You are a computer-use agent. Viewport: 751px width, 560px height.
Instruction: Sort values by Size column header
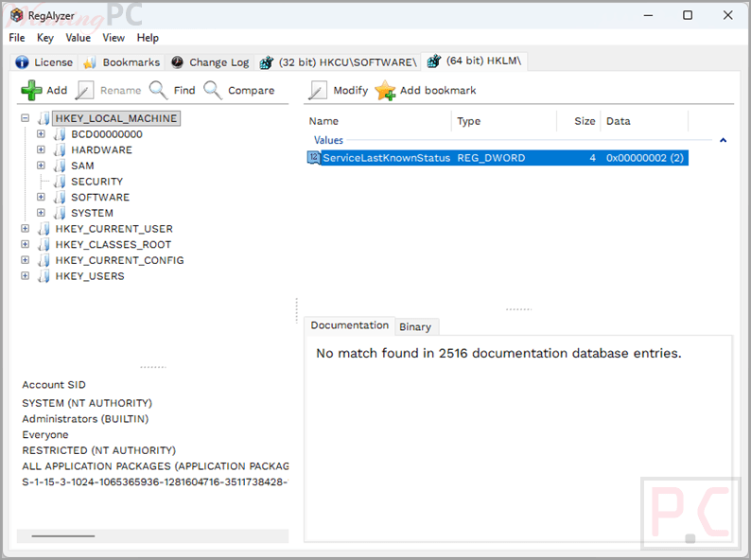pos(579,121)
